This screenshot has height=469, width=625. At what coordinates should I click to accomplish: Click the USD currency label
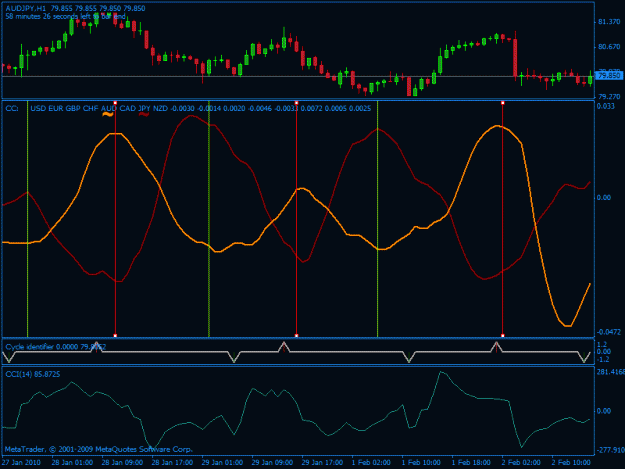point(38,108)
